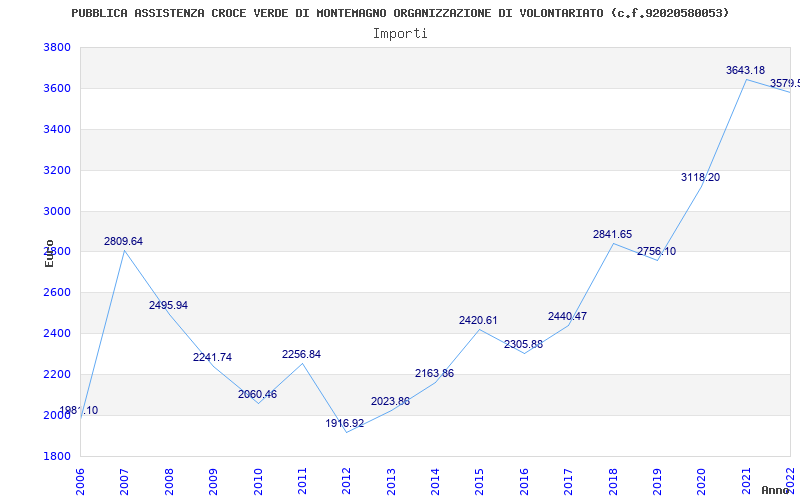
Task: Click the 3800 y-axis tick label
Action: (57, 47)
